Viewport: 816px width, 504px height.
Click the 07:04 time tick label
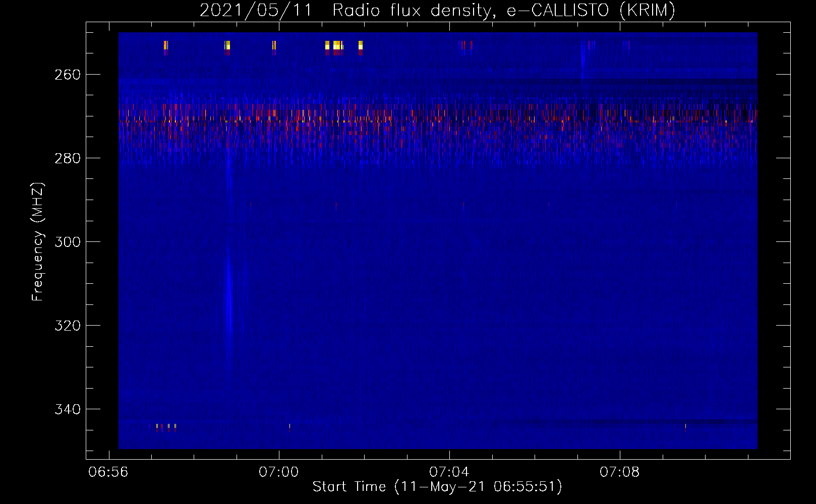pyautogui.click(x=449, y=472)
